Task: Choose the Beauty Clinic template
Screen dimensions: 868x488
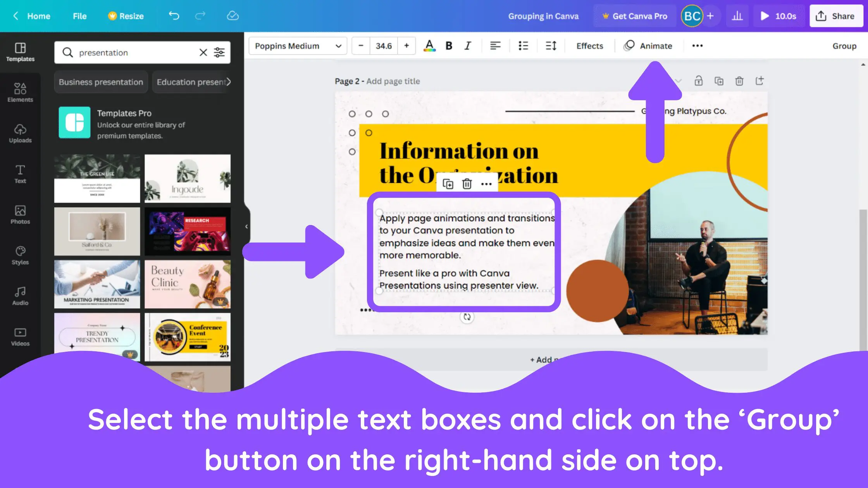Action: (x=188, y=284)
